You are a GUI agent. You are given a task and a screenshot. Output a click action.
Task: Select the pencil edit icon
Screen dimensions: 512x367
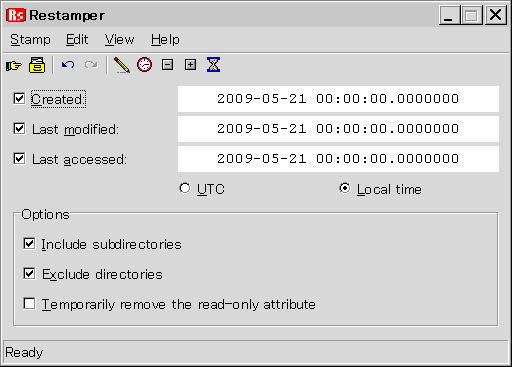pos(122,65)
